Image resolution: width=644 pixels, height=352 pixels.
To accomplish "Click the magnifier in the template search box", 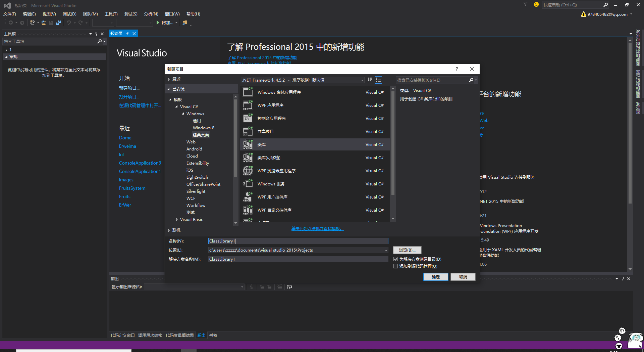I will (471, 80).
